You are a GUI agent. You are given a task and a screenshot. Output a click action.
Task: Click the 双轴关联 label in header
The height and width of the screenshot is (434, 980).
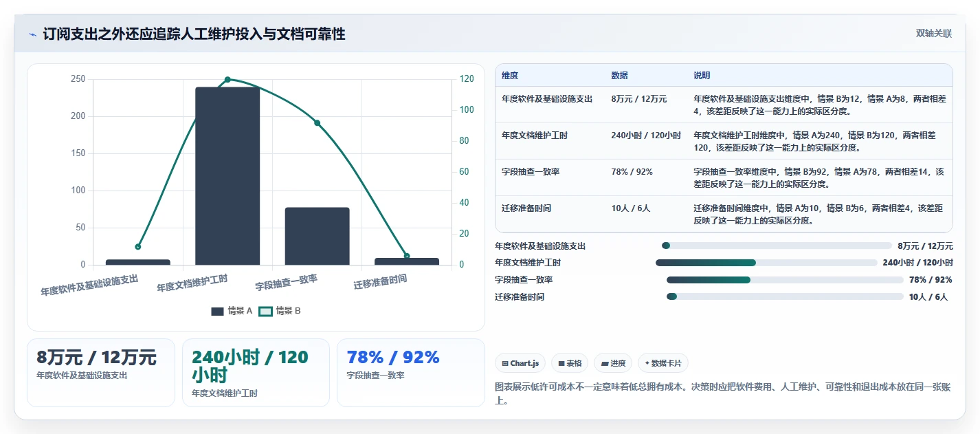click(x=934, y=33)
